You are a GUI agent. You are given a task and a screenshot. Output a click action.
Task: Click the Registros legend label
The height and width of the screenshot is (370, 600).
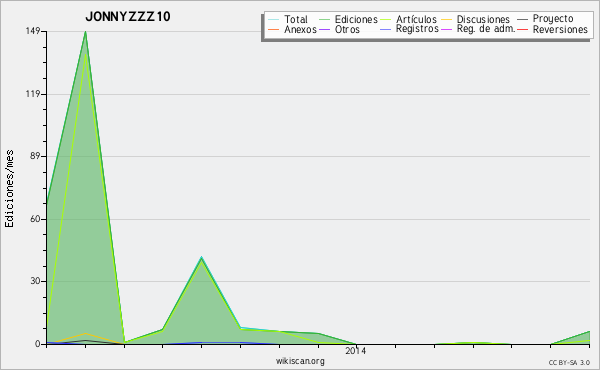417,29
